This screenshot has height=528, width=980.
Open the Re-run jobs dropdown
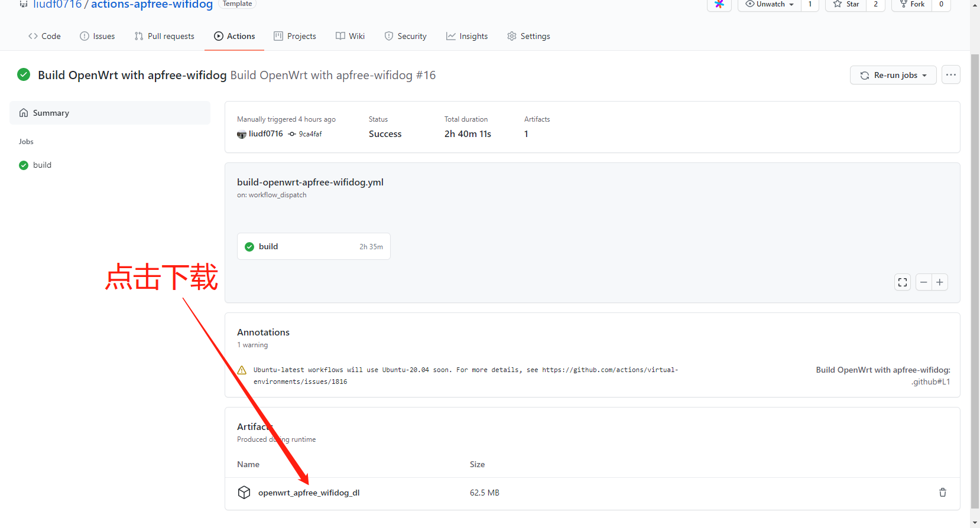tap(893, 75)
